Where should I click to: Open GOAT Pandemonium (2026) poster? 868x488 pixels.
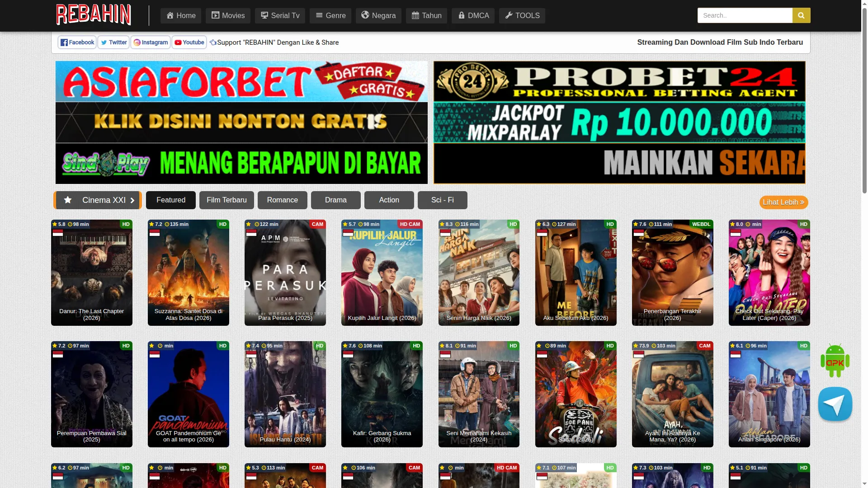[189, 394]
